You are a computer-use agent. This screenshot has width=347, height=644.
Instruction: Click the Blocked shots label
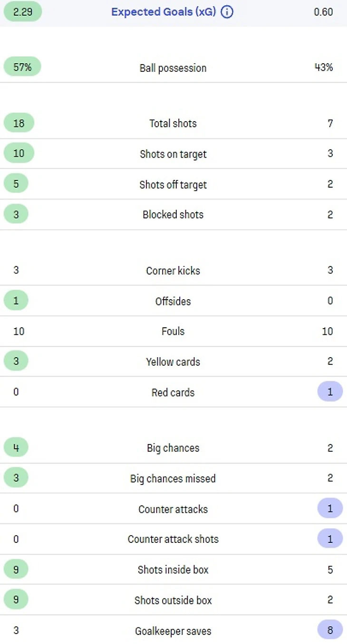pyautogui.click(x=173, y=215)
